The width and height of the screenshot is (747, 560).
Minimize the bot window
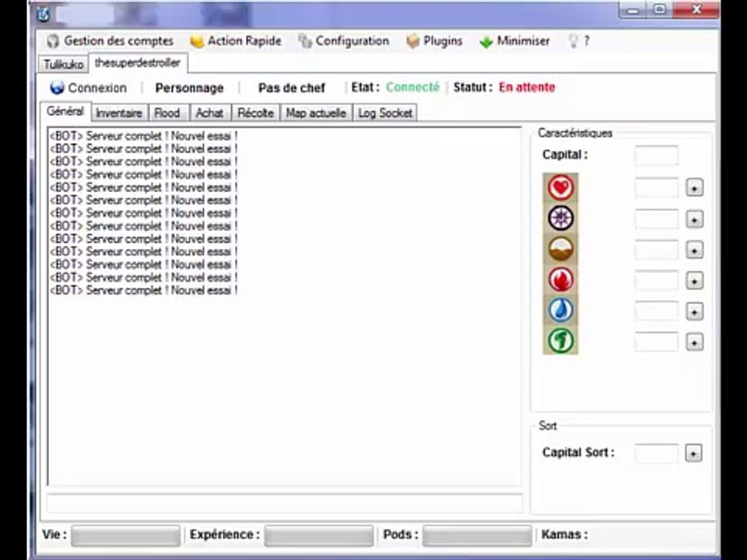633,10
